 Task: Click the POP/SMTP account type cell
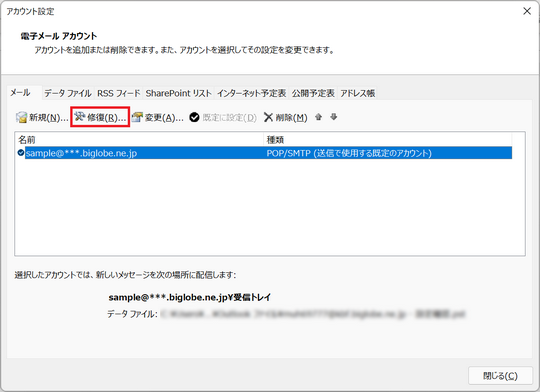(349, 153)
